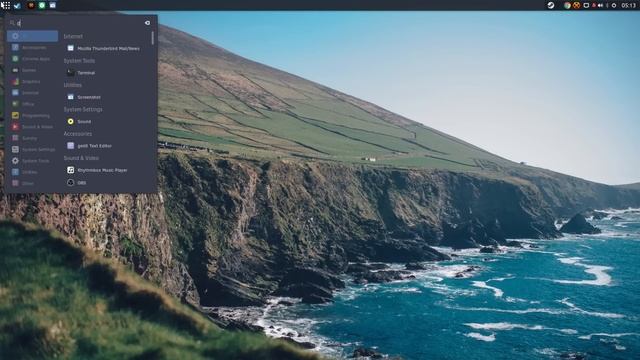Click the Screenshot camera icon
640x360 pixels.
(71, 97)
